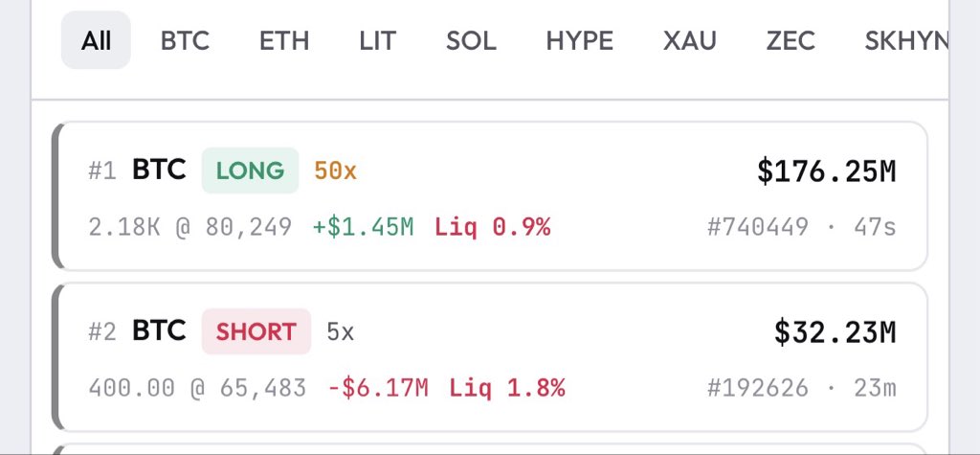
Task: Click the red SHORT badge on position #2
Action: [x=256, y=331]
